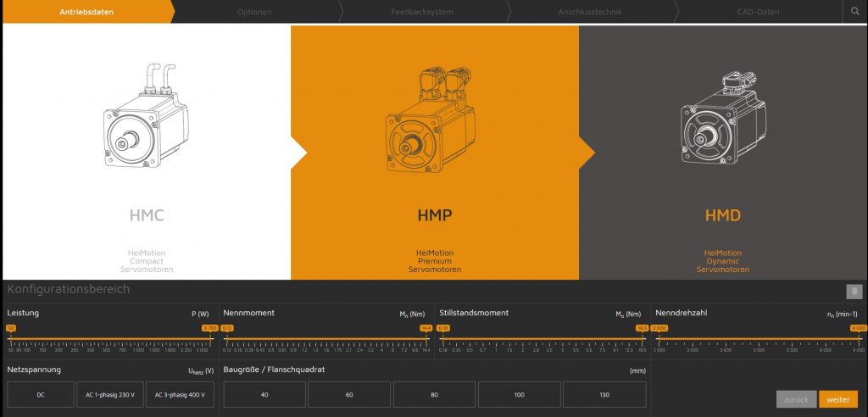Go to the Anschlusstechnik tab
The height and width of the screenshot is (417, 868).
pyautogui.click(x=590, y=12)
